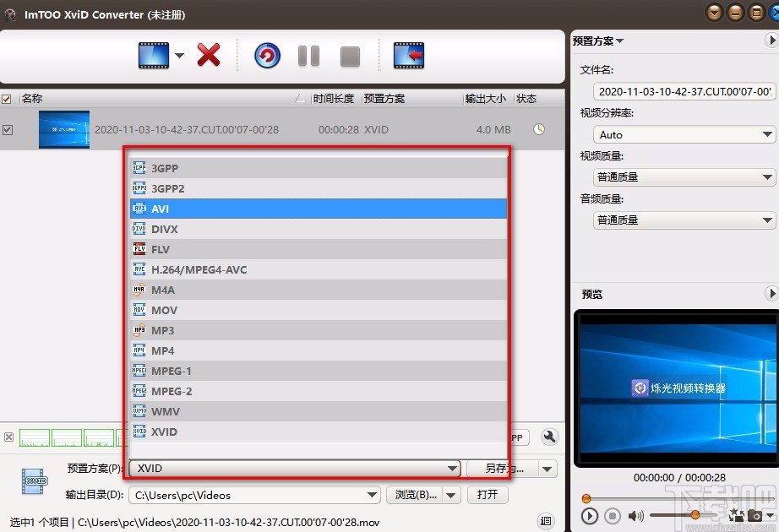Uncheck the 2020-11-03 video file checkbox

(x=8, y=130)
